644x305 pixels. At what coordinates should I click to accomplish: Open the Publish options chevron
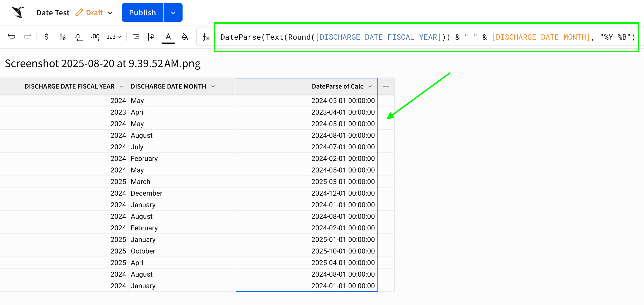173,12
